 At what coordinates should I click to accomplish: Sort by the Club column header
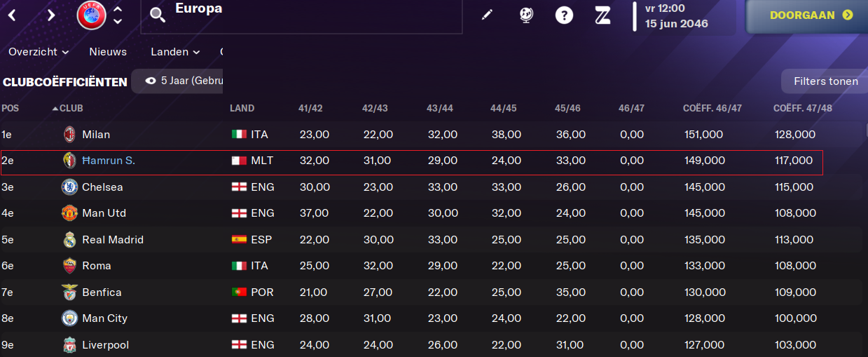point(71,108)
